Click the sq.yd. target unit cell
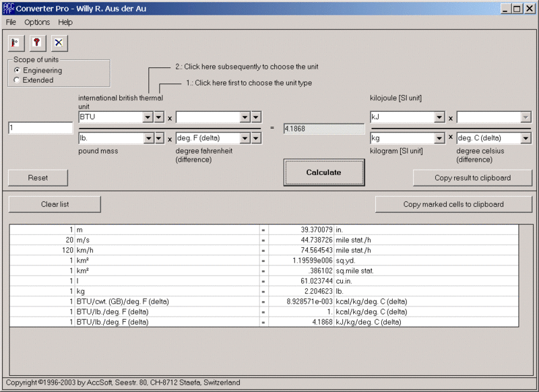The width and height of the screenshot is (539, 392). (x=426, y=261)
